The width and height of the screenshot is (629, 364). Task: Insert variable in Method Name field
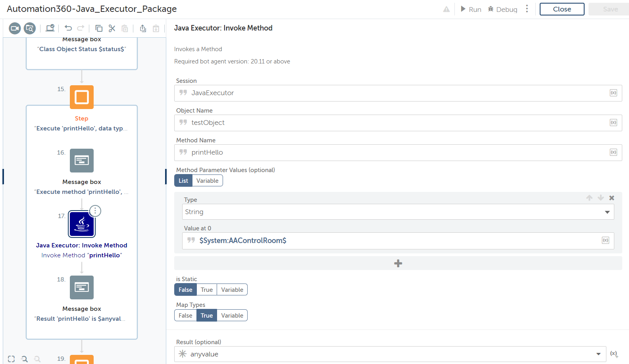[613, 152]
